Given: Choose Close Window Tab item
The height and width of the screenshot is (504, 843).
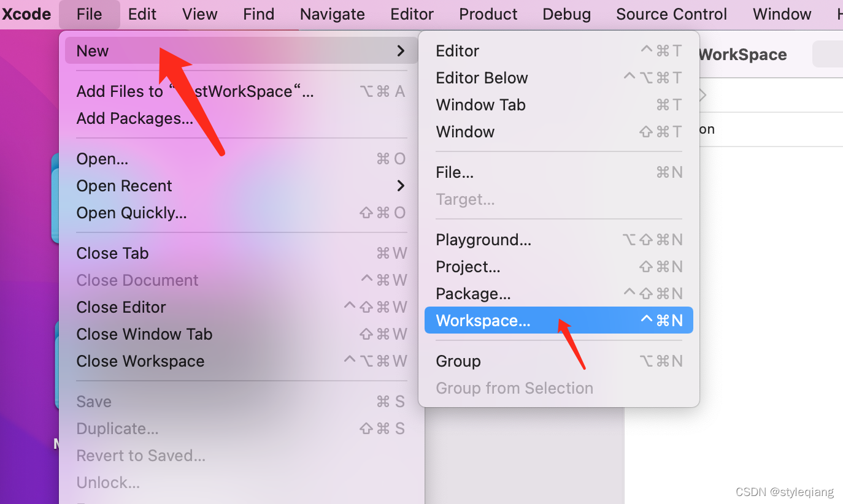Looking at the screenshot, I should click(x=241, y=334).
